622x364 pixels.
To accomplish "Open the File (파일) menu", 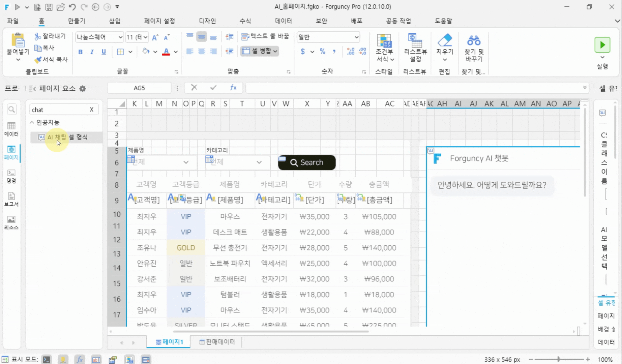I will (x=13, y=21).
